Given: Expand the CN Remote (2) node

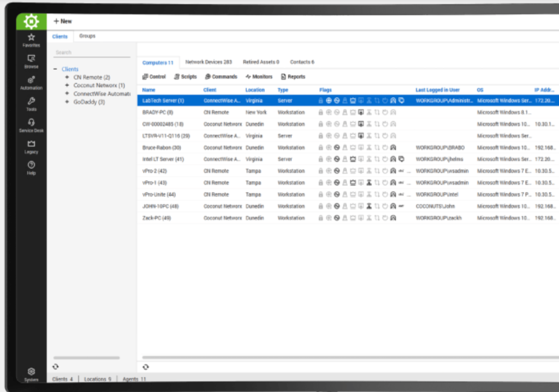Looking at the screenshot, I should point(67,77).
